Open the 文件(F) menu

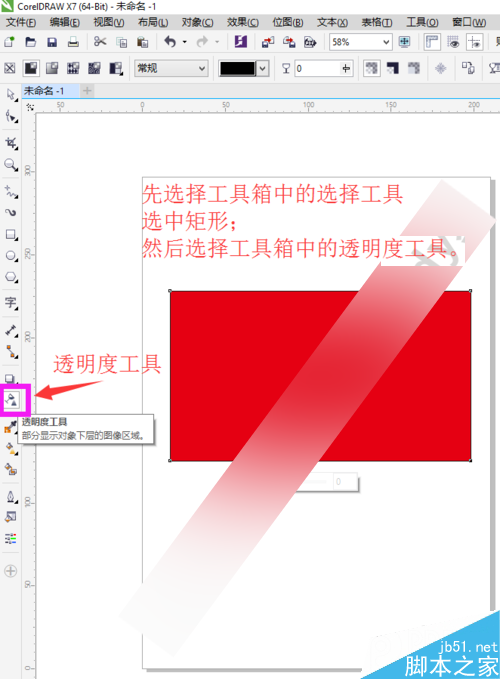pos(21,22)
